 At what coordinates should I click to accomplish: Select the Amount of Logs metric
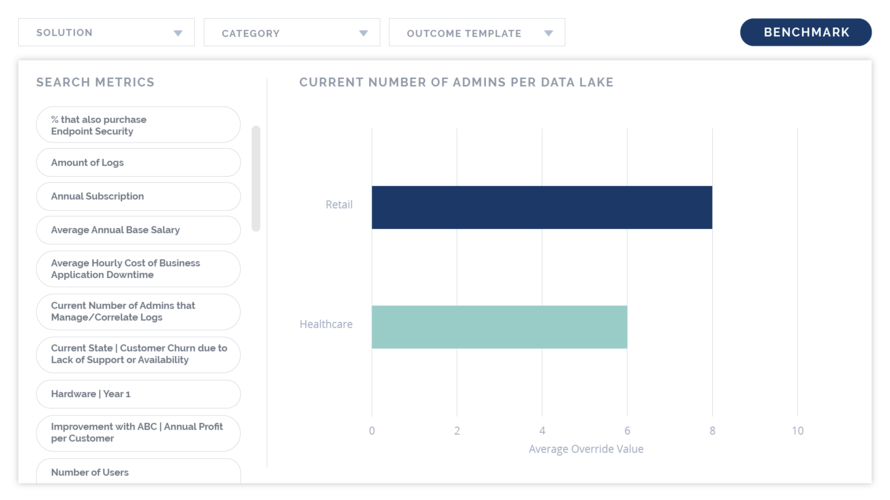tap(138, 162)
